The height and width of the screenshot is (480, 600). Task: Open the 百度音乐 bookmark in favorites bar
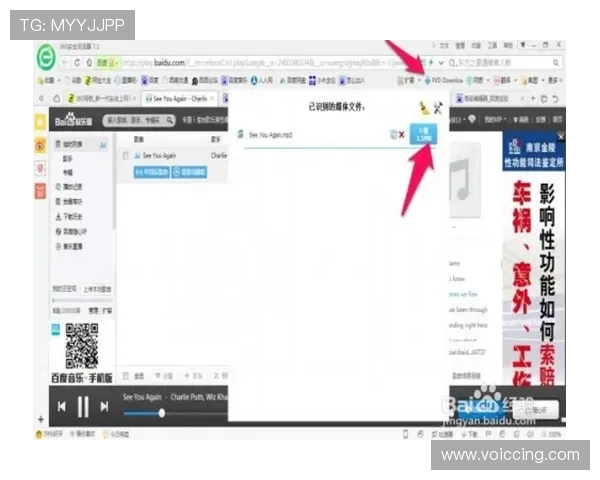[x=234, y=80]
